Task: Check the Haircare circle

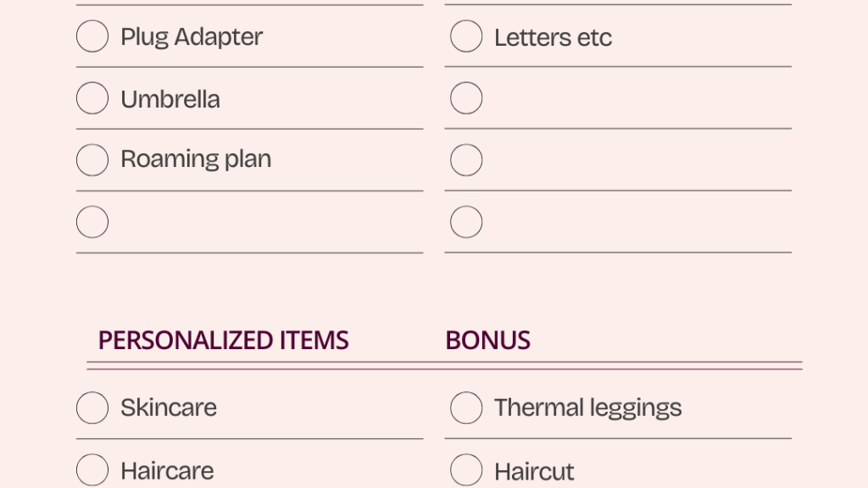Action: pos(92,469)
